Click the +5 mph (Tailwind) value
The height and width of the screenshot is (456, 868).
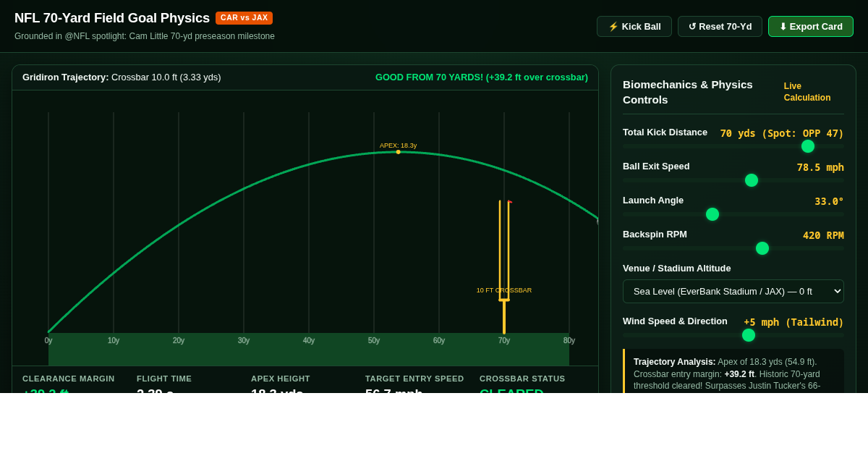(793, 322)
